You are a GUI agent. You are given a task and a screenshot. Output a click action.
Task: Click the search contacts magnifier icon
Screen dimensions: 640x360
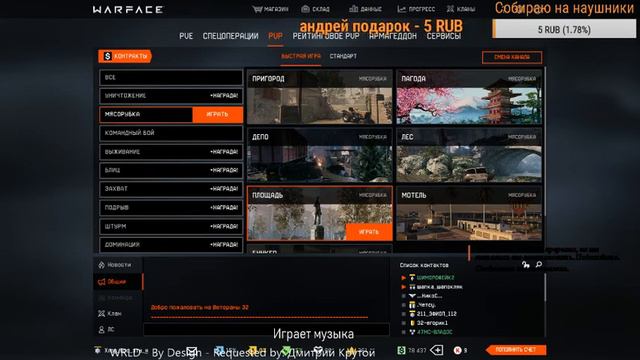coord(539,265)
